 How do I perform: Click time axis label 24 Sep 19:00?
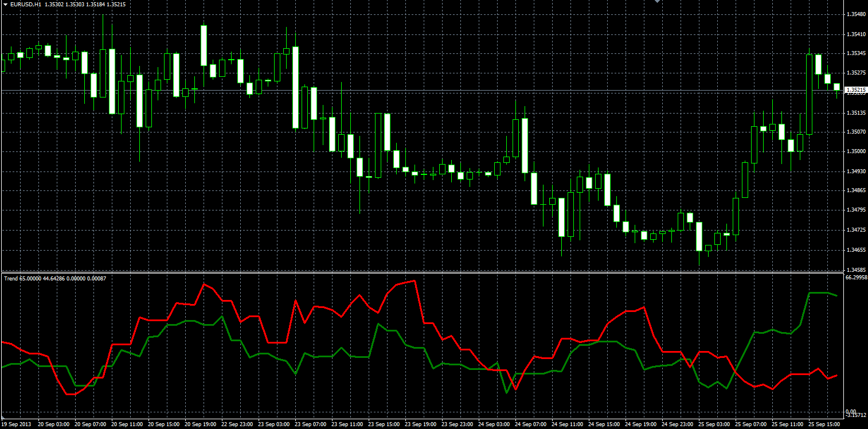click(640, 424)
